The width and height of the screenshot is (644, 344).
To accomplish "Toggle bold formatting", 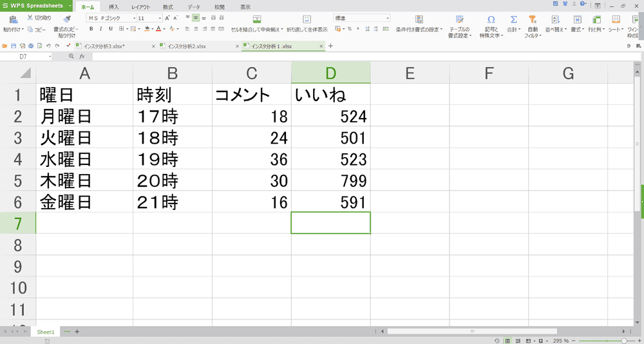I will [x=91, y=29].
